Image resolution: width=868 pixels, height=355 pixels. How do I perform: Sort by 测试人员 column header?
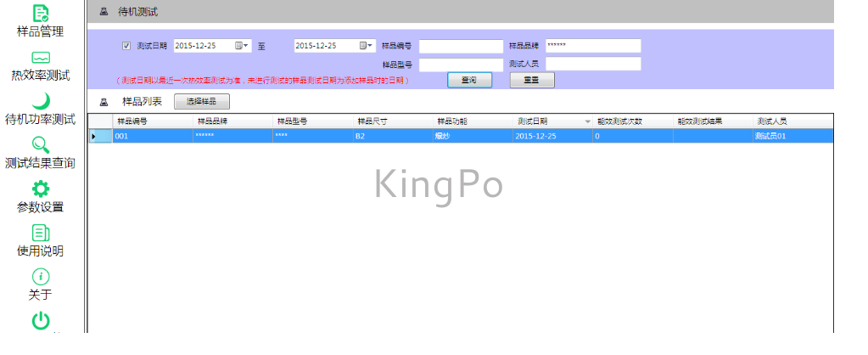792,121
